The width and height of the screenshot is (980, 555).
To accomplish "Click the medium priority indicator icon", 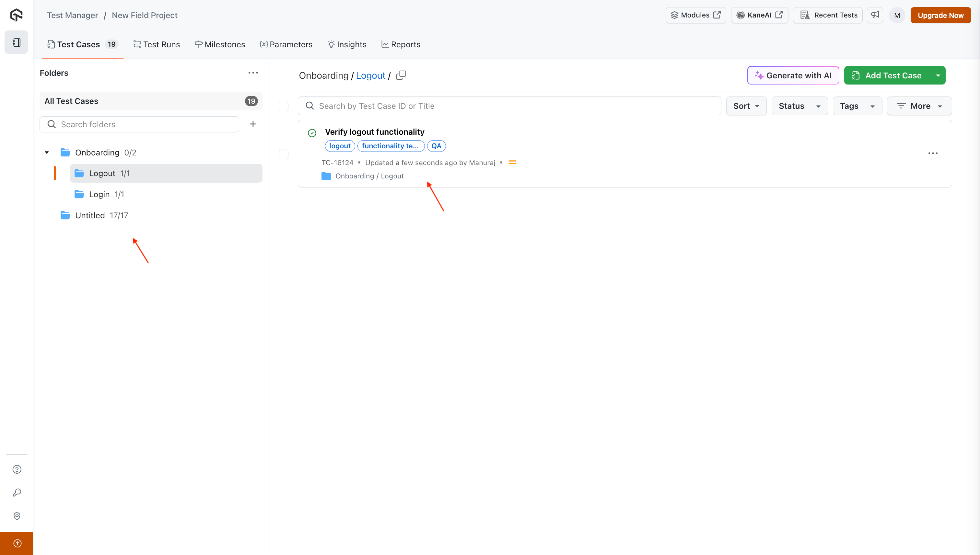I will [512, 163].
